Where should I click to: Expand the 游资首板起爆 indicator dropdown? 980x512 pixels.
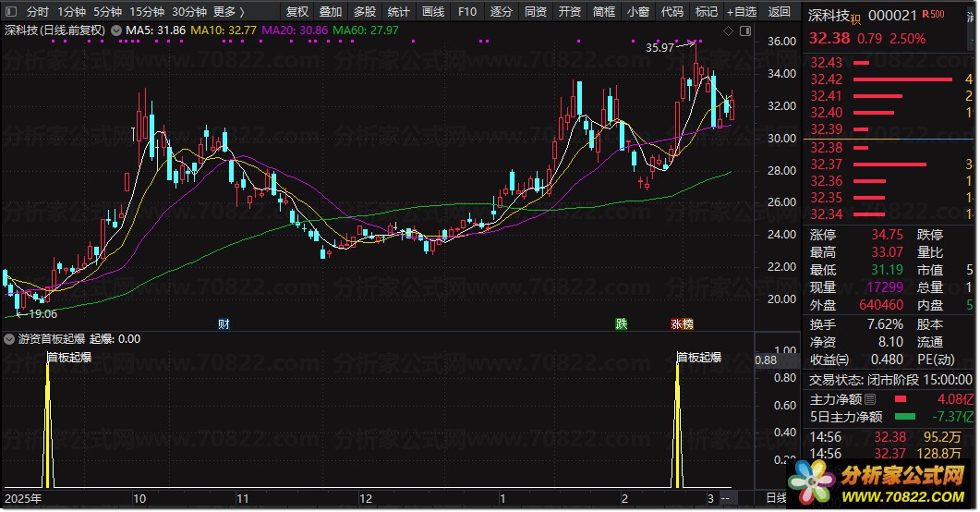point(10,339)
